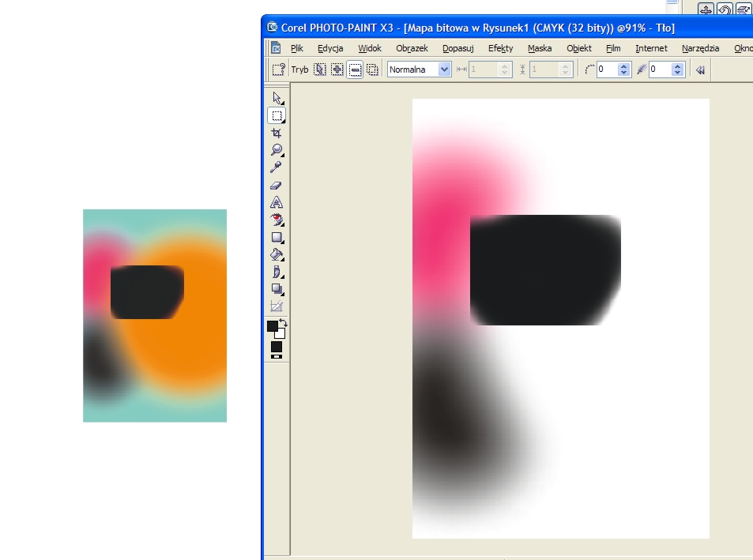Select the Red Eye Removal tool
This screenshot has height=560, width=753.
(277, 220)
